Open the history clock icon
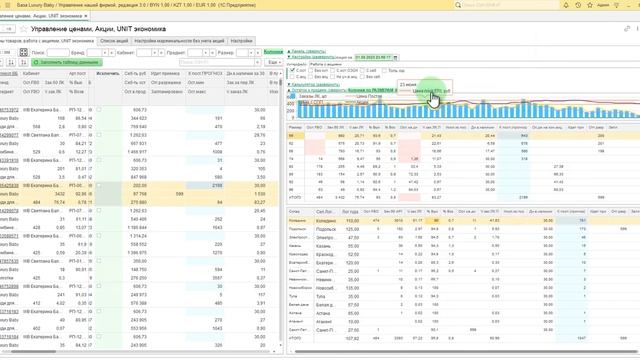 (578, 5)
